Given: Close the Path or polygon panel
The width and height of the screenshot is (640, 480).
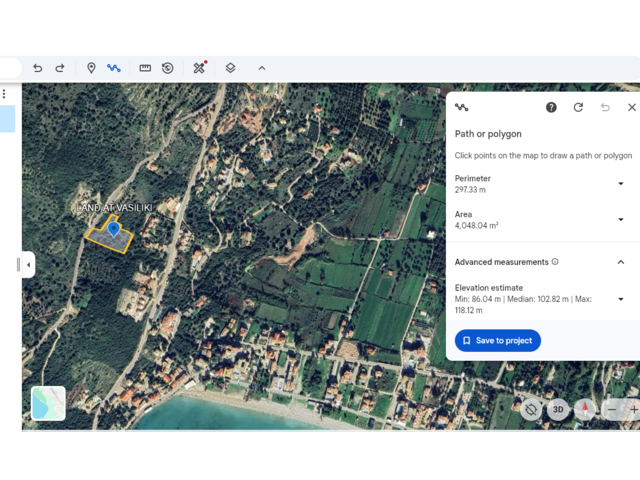Looking at the screenshot, I should [632, 107].
